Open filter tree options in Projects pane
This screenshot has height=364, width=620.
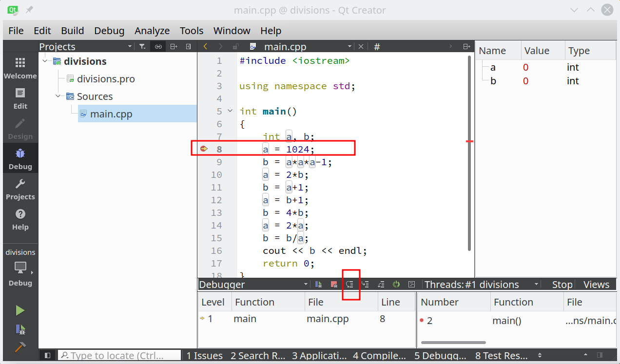coord(142,46)
